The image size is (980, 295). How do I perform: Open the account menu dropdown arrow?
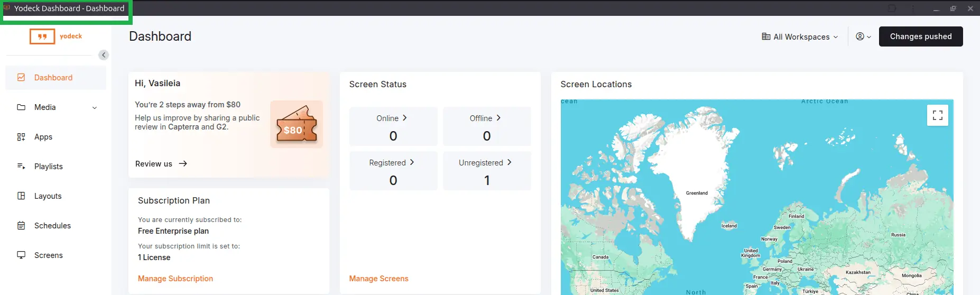(x=869, y=37)
